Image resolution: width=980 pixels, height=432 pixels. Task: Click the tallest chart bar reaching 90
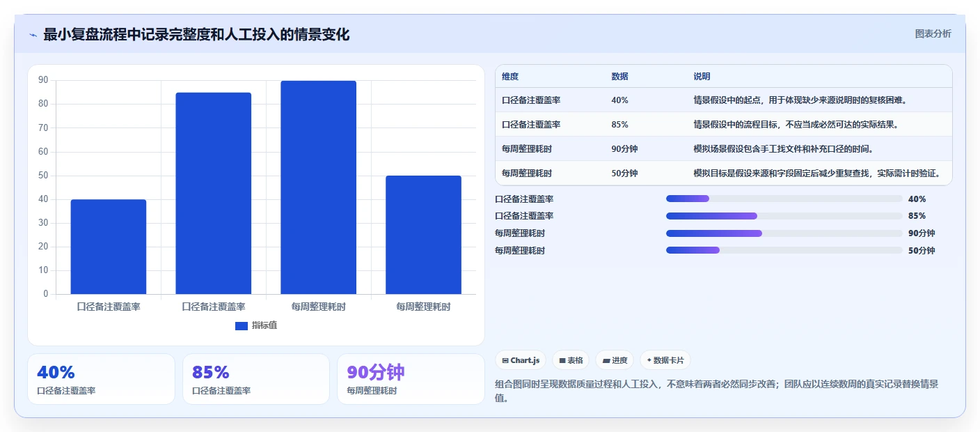[319, 187]
